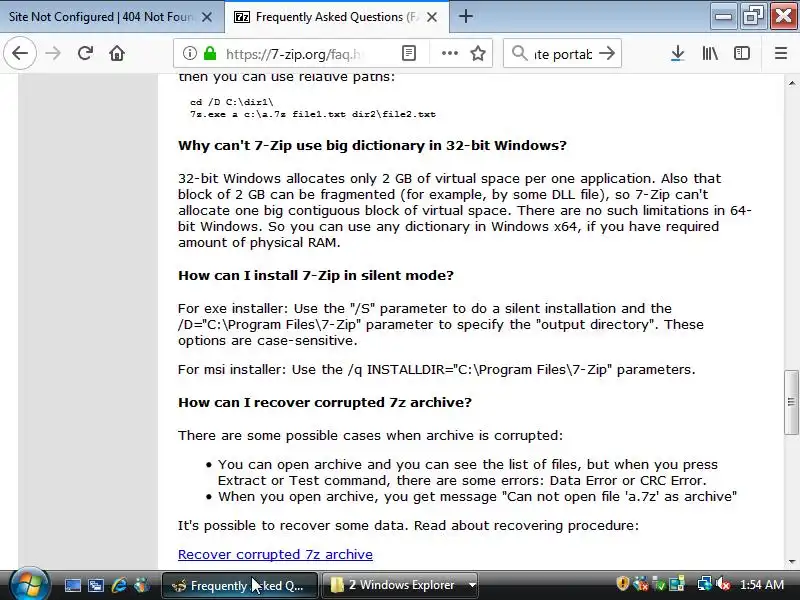This screenshot has height=600, width=800.
Task: Click the security shield tray icon
Action: point(622,584)
